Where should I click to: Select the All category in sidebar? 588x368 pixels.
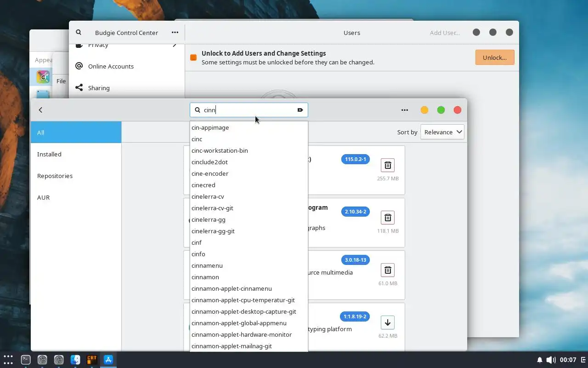76,132
